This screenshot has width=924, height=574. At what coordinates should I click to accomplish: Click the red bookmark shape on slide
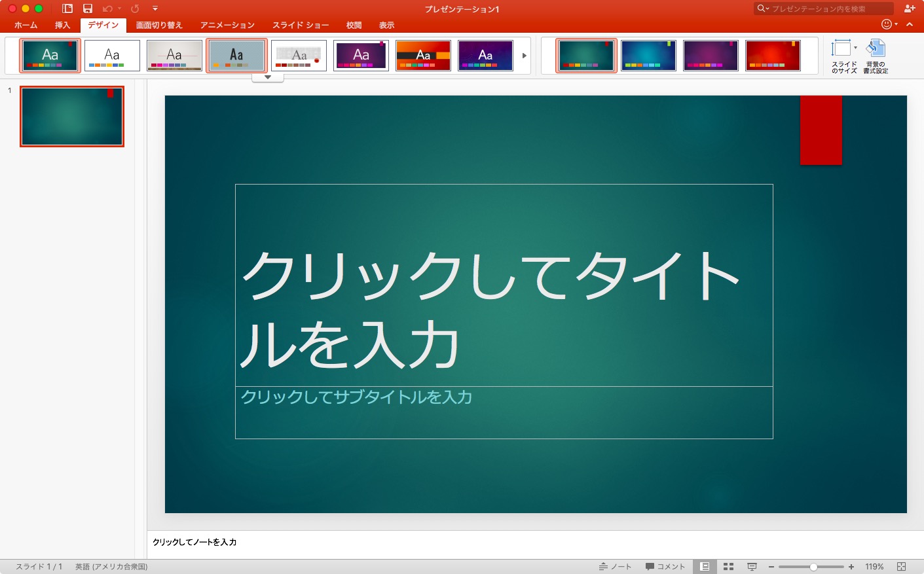(x=821, y=130)
